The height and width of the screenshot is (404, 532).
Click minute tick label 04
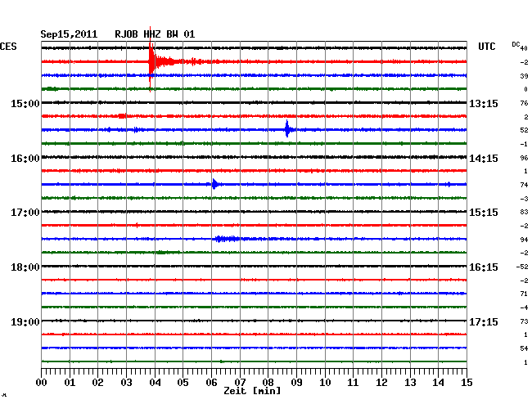[155, 382]
